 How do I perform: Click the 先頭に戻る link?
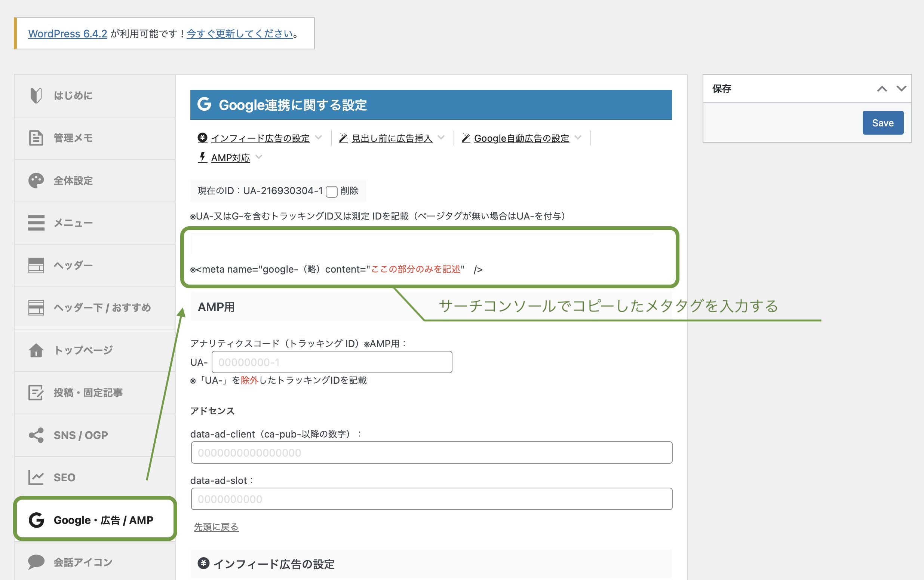[x=217, y=527]
